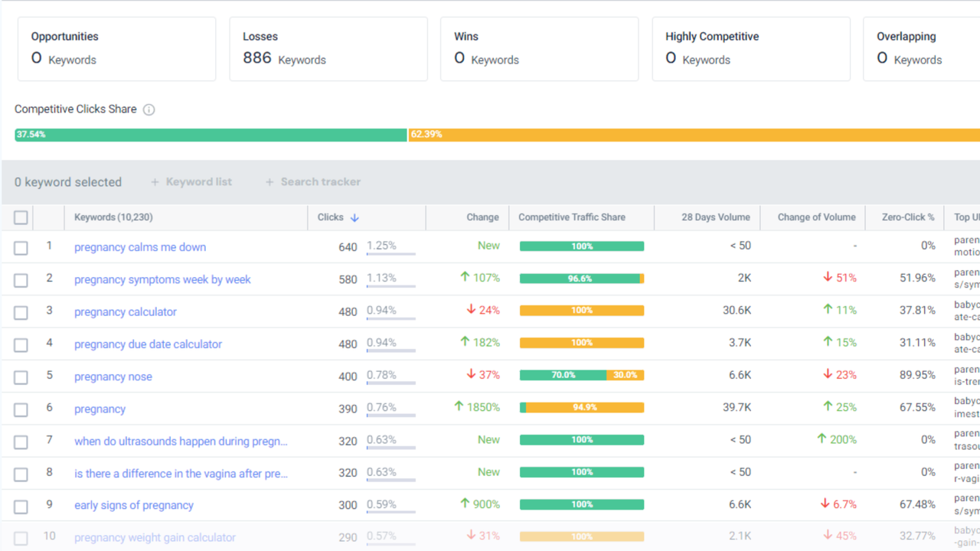Viewport: 980px width, 551px height.
Task: Click the plus icon beside Keyword list
Action: [155, 182]
